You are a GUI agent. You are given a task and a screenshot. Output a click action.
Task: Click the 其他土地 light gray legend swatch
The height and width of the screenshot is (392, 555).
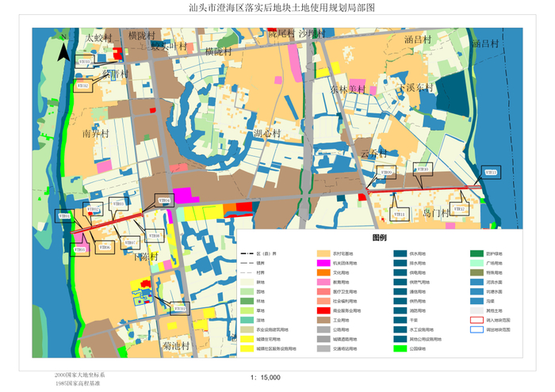pos(477,310)
